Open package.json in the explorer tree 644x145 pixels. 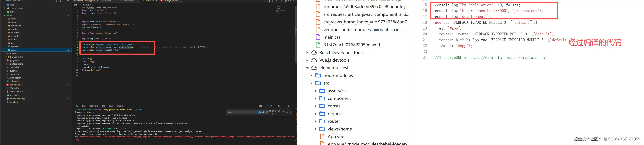click(16, 85)
